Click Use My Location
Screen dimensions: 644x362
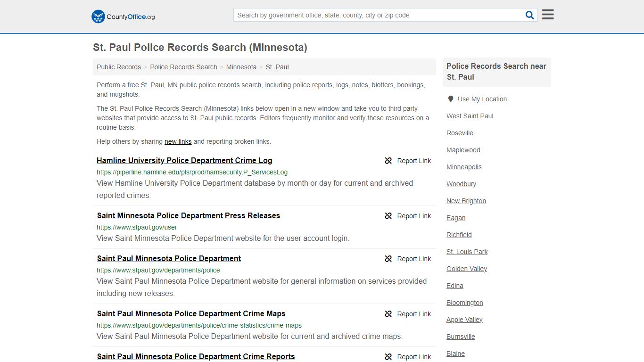482,99
